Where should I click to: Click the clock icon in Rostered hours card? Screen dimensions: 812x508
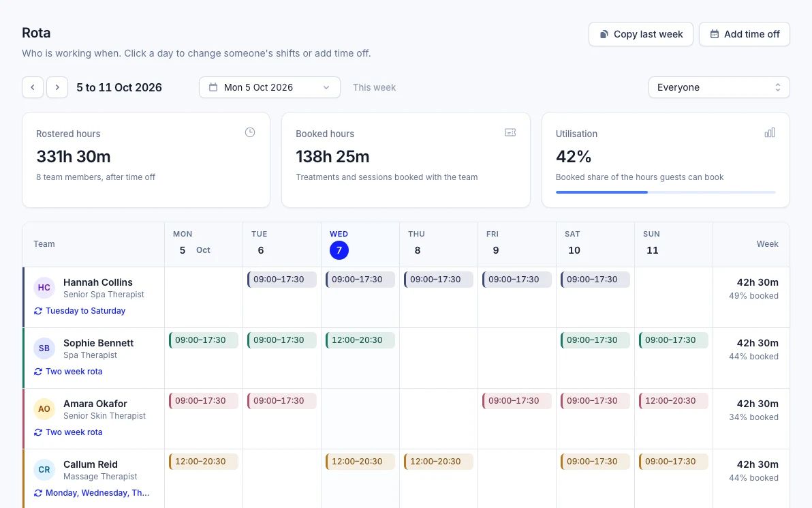pos(250,133)
